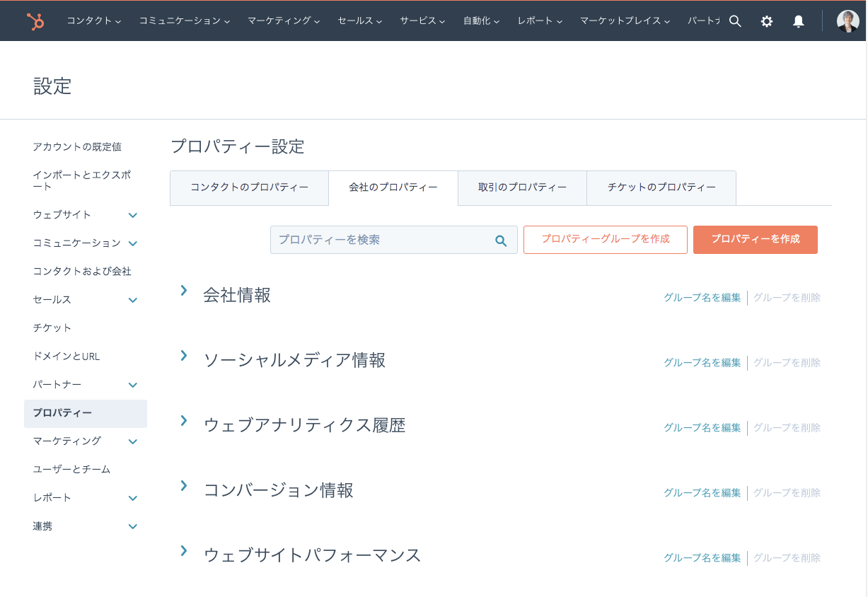This screenshot has width=868, height=597.
Task: Click the プロパティーを作成 button
Action: pyautogui.click(x=755, y=240)
